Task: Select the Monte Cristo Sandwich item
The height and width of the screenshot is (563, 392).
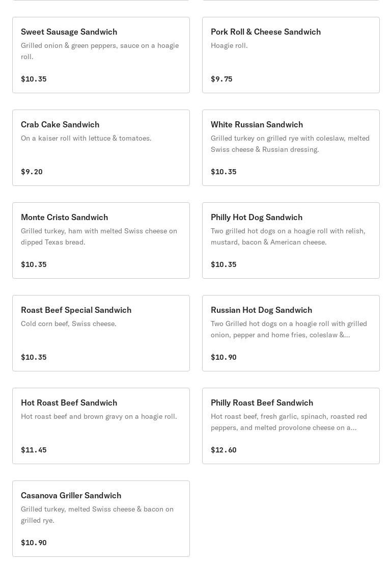Action: point(101,240)
